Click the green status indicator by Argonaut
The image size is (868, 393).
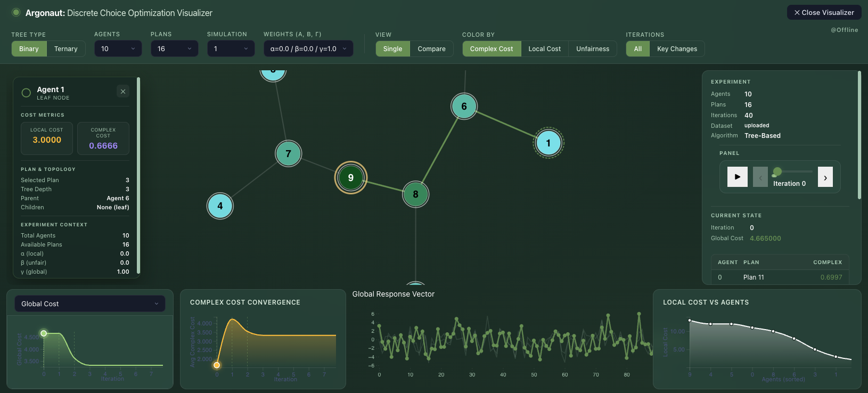click(16, 12)
